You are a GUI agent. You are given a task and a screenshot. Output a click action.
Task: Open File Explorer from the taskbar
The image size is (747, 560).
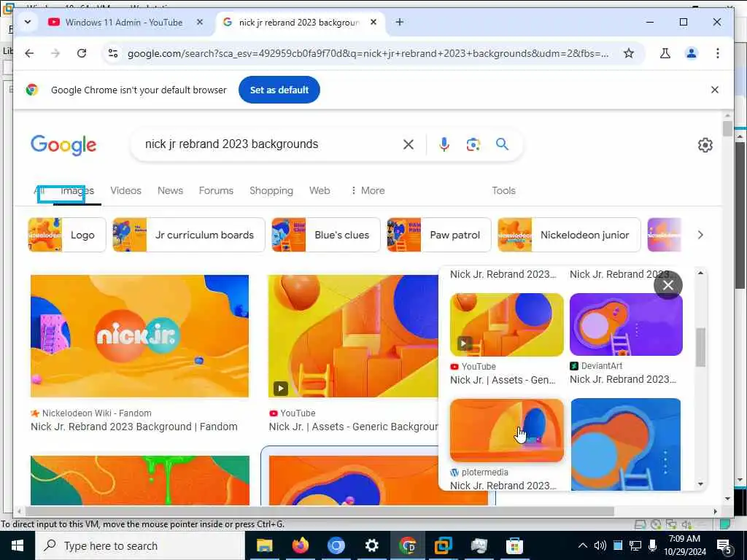(264, 545)
